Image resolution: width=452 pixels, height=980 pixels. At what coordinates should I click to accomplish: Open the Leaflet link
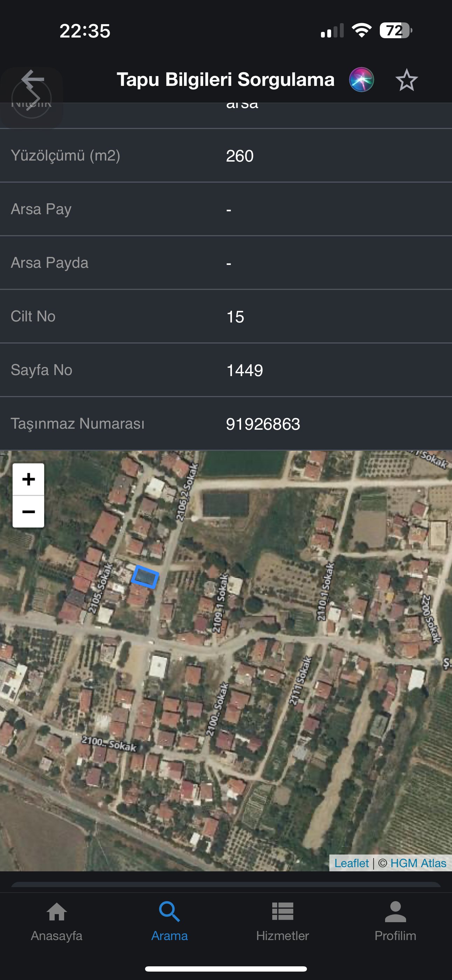(x=351, y=863)
